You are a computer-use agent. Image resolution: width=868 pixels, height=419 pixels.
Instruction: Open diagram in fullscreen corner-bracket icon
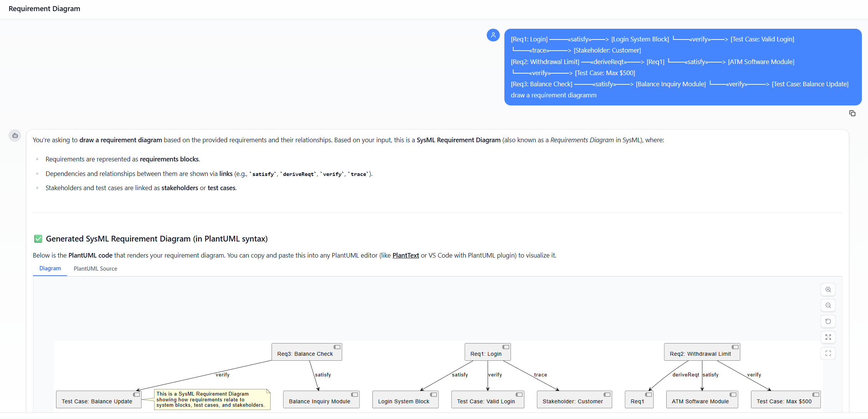coord(828,353)
